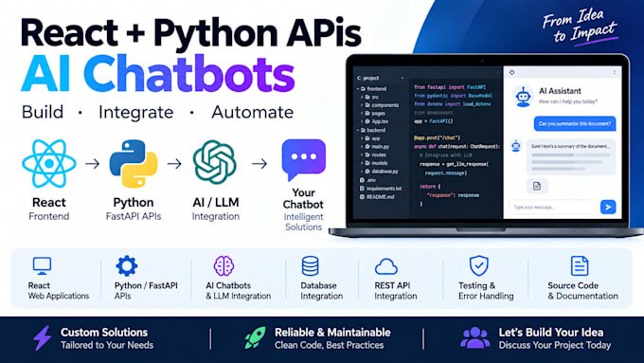Click the gear icon above Python / FastAPI APIs
Image resolution: width=644 pixels, height=363 pixels.
click(x=127, y=266)
